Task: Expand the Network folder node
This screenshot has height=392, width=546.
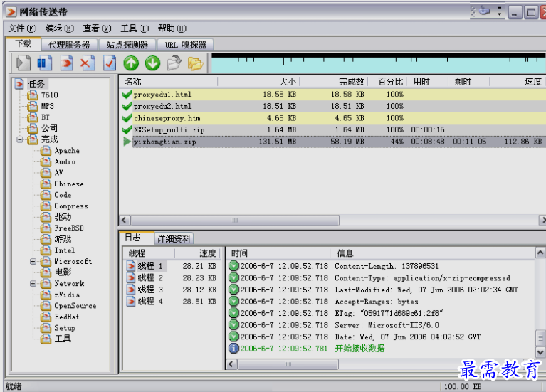Action: [33, 284]
